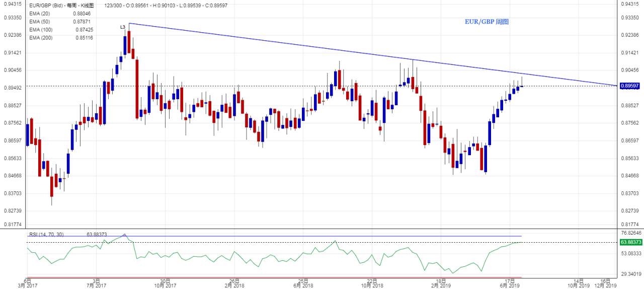Select the 'RSI (14, 70, 30)' indicator label
This screenshot has width=644, height=289.
pos(46,234)
